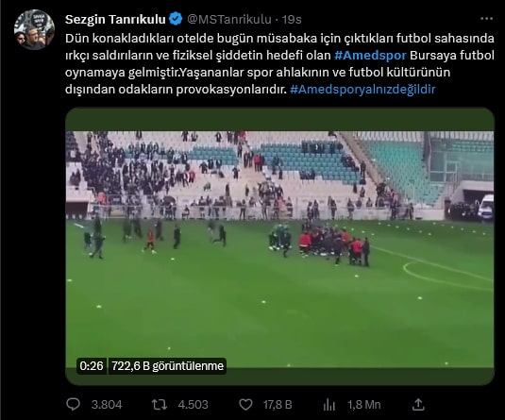This screenshot has width=505, height=420.
Task: Open the view analytics bar chart icon
Action: [329, 405]
